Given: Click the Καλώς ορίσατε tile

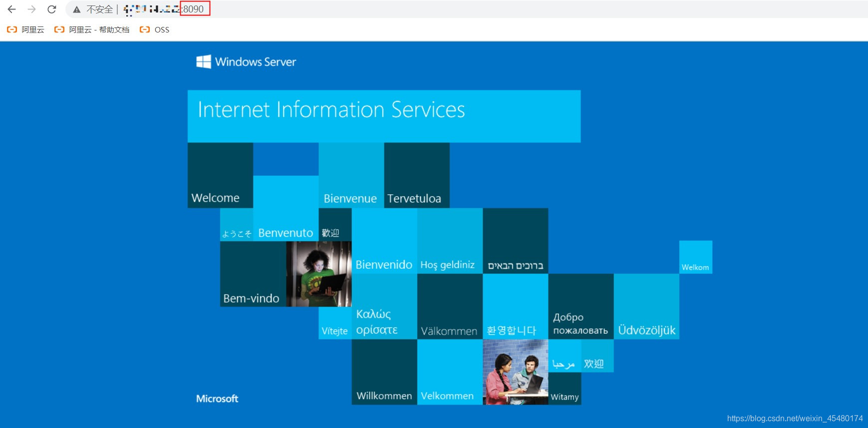Looking at the screenshot, I should click(384, 307).
